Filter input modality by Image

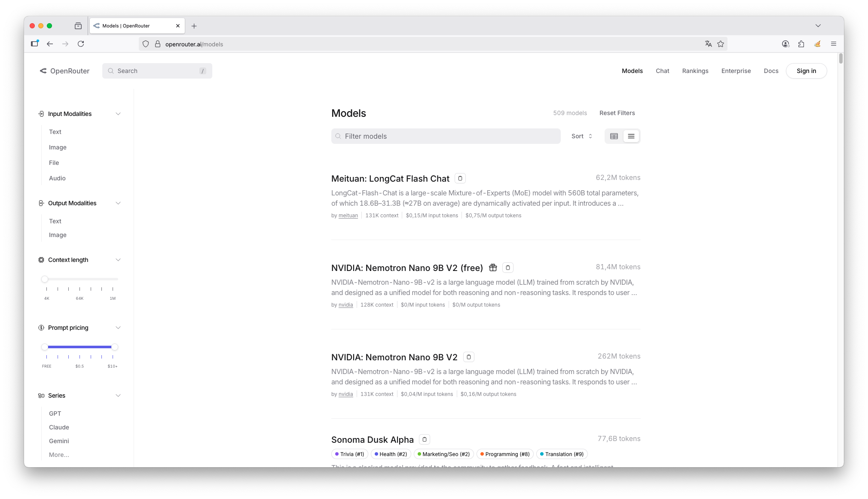(x=58, y=147)
